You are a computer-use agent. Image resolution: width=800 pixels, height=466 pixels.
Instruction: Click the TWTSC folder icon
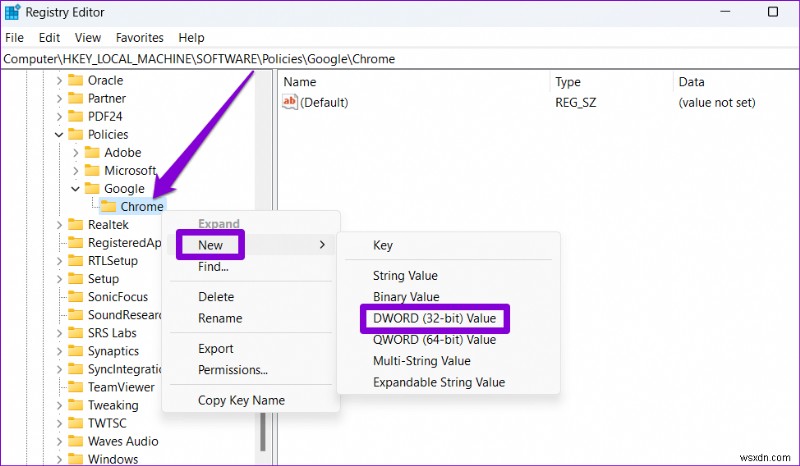[x=76, y=423]
